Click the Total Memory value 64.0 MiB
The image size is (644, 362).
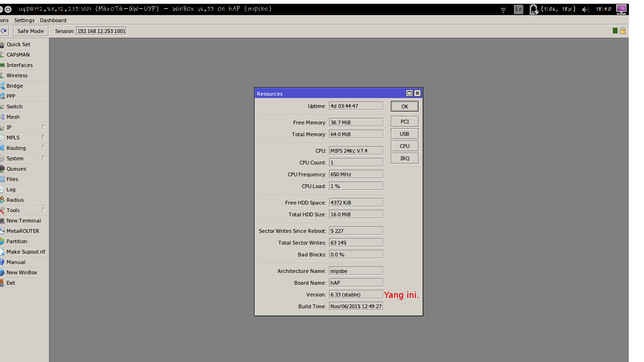point(356,134)
